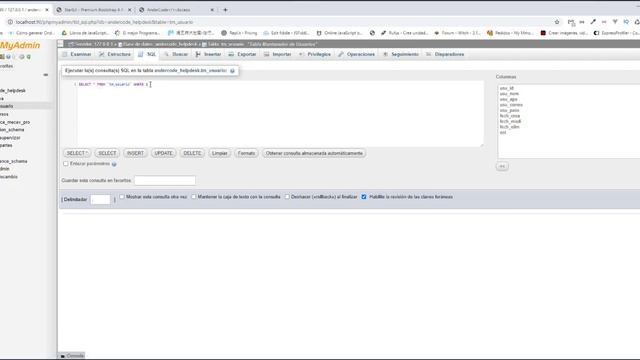Click the Replit - Pricing bookmark
This screenshot has width=640, height=360.
pos(239,33)
